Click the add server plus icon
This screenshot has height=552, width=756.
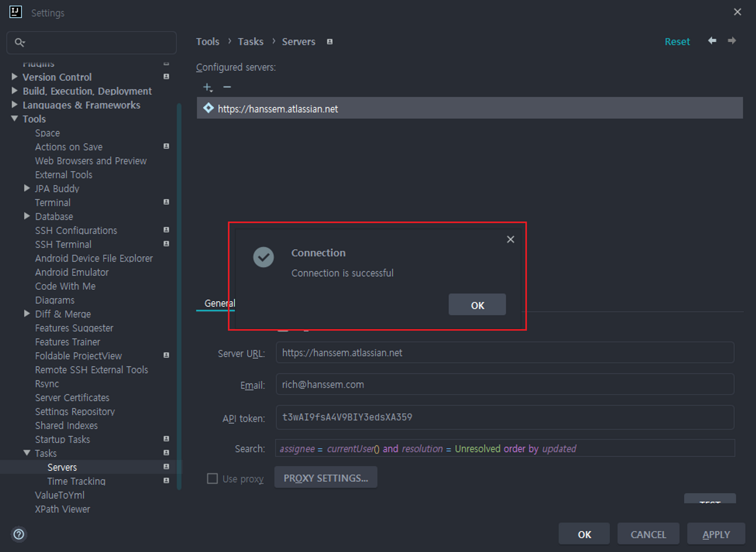(207, 87)
